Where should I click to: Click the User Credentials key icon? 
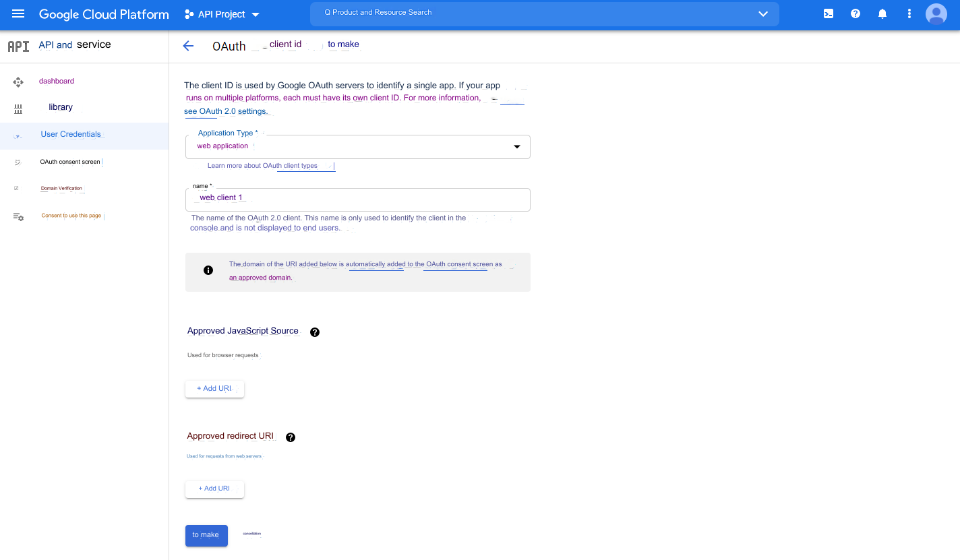(18, 135)
